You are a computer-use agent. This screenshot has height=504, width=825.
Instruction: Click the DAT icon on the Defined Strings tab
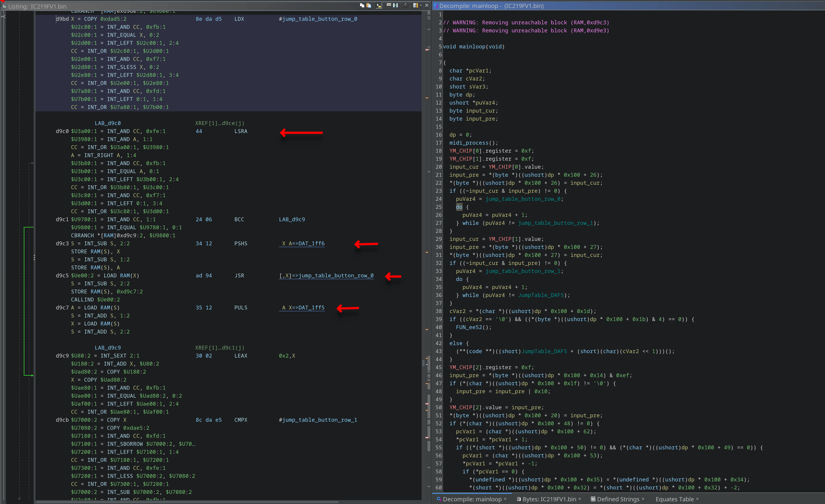[593, 499]
